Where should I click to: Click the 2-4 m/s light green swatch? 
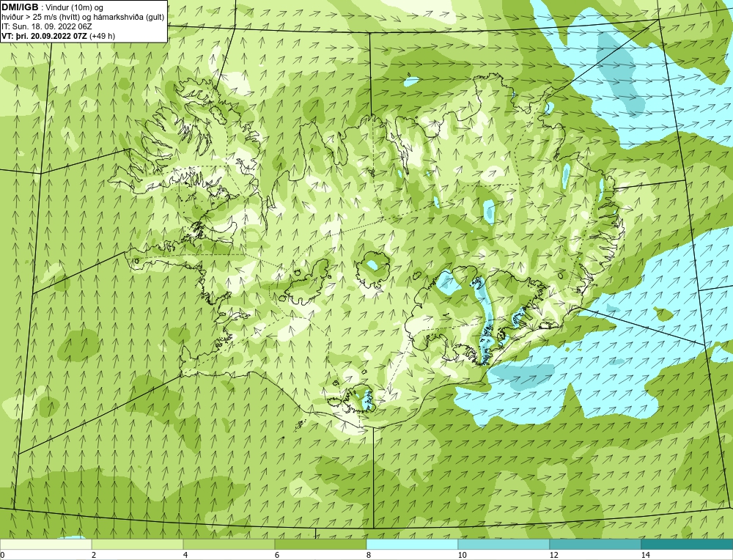point(138,545)
